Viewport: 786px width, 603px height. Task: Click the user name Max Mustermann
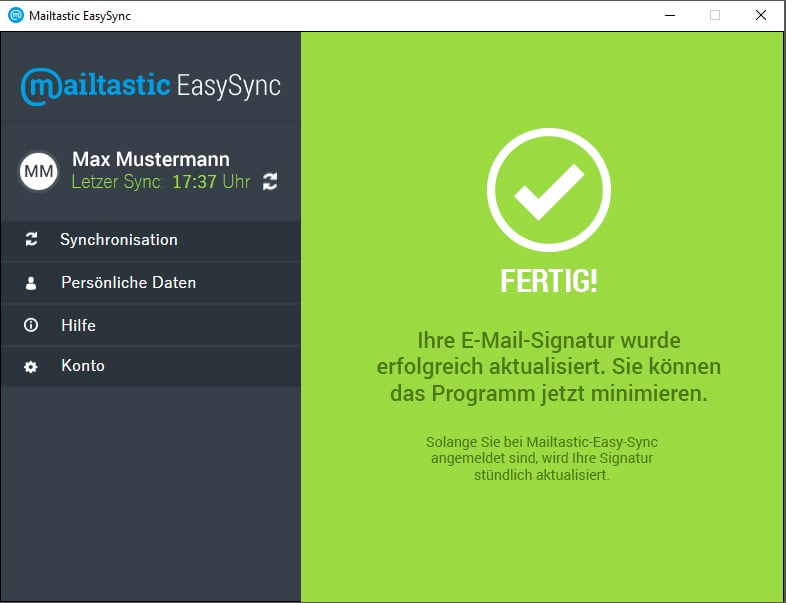[151, 159]
